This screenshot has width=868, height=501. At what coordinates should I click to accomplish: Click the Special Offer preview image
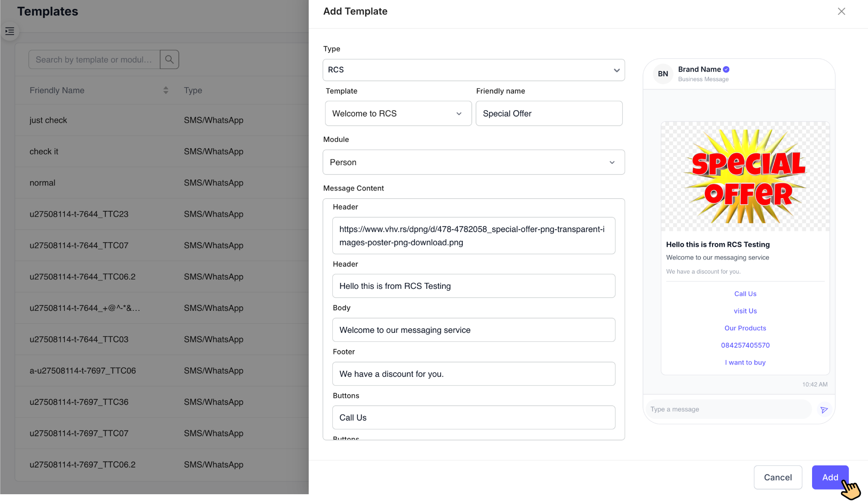[745, 176]
